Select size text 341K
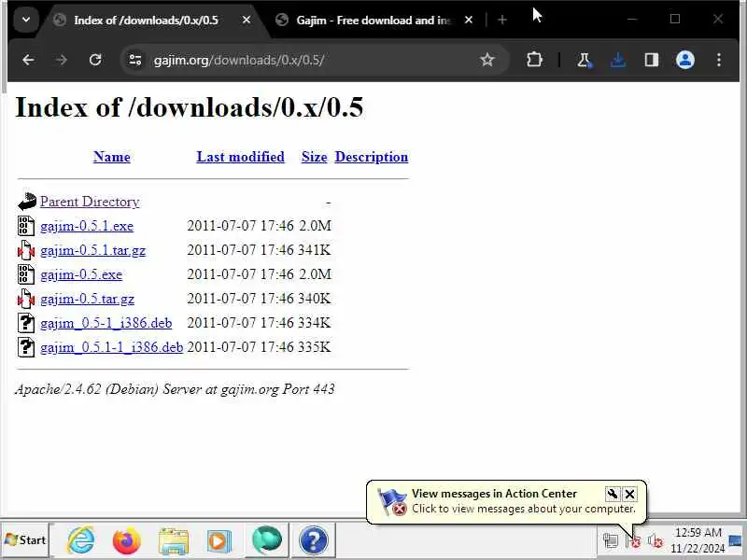Image resolution: width=747 pixels, height=560 pixels. point(315,250)
